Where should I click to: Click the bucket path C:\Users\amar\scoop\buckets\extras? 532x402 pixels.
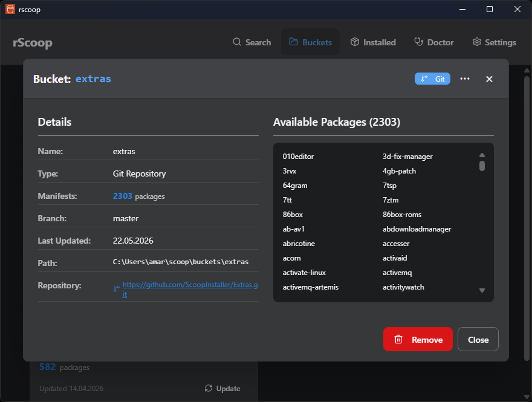(x=181, y=262)
